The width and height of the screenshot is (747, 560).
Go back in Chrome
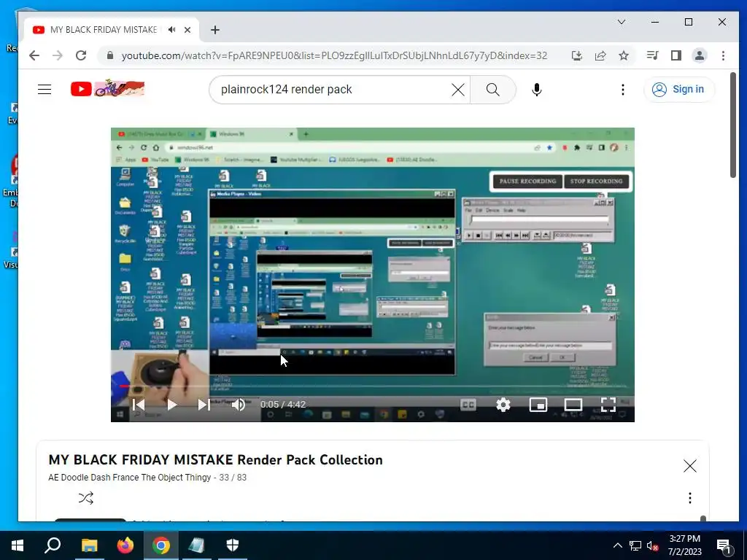[x=34, y=55]
